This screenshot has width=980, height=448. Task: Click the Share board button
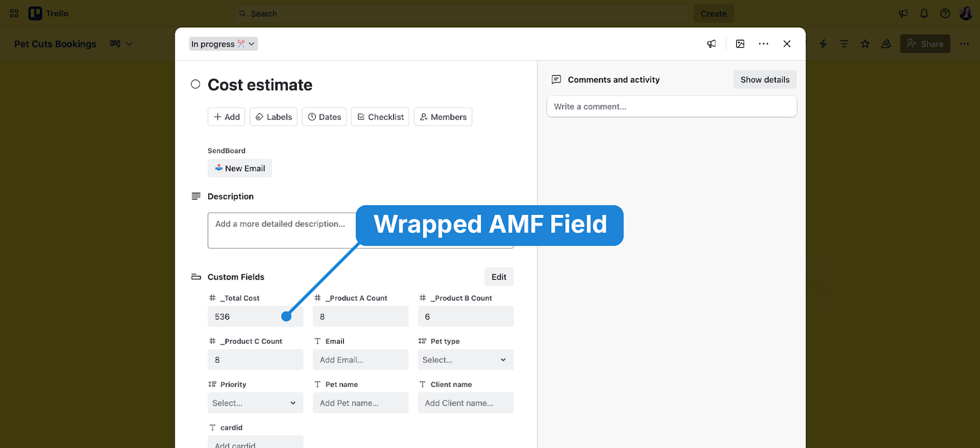tap(925, 44)
